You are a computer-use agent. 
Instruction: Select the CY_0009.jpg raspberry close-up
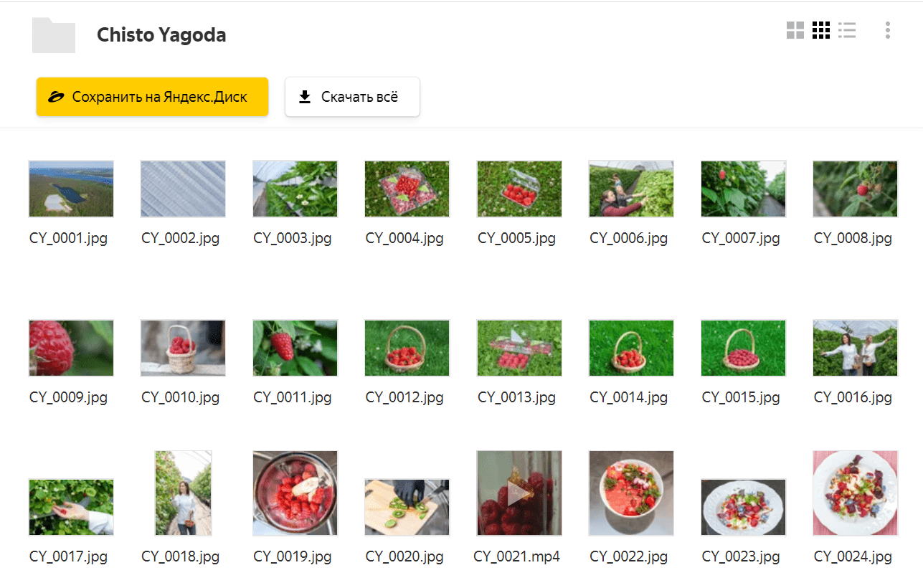pos(71,348)
